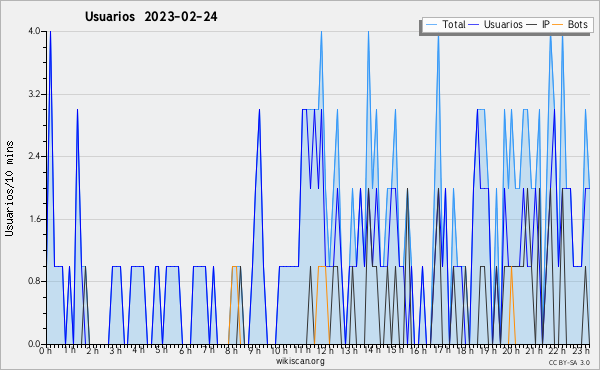Screen dimensions: 600x370
Task: Click the x-axis label '21 h'
Action: (x=534, y=351)
